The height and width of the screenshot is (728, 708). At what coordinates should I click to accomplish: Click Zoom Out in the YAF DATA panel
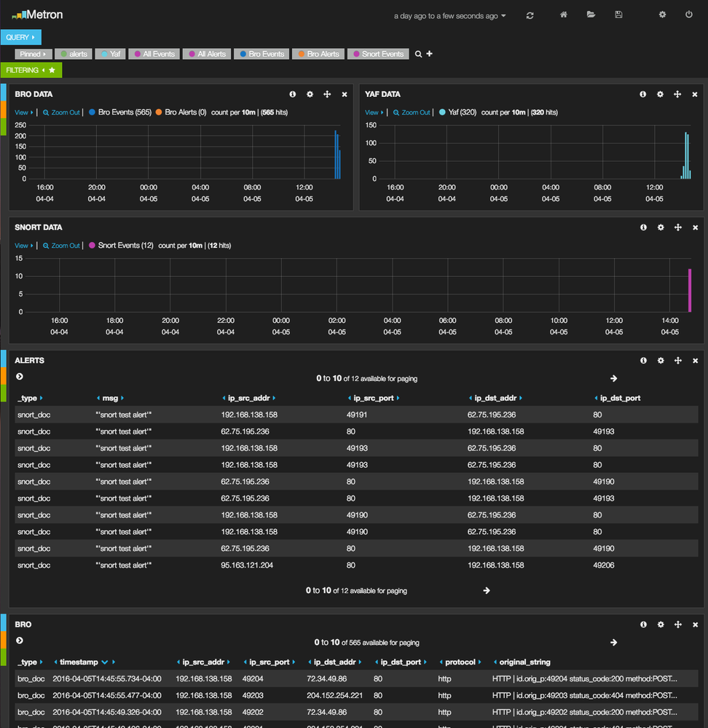pos(410,112)
